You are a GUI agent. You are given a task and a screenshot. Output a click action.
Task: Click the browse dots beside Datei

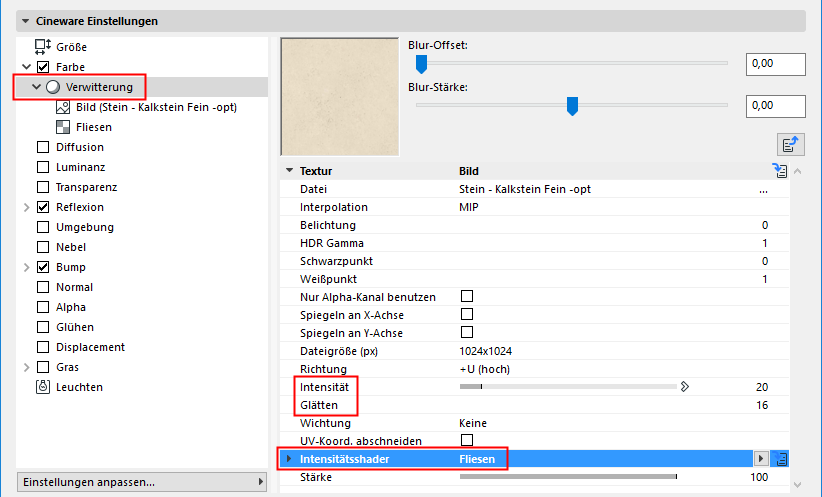[x=763, y=190]
